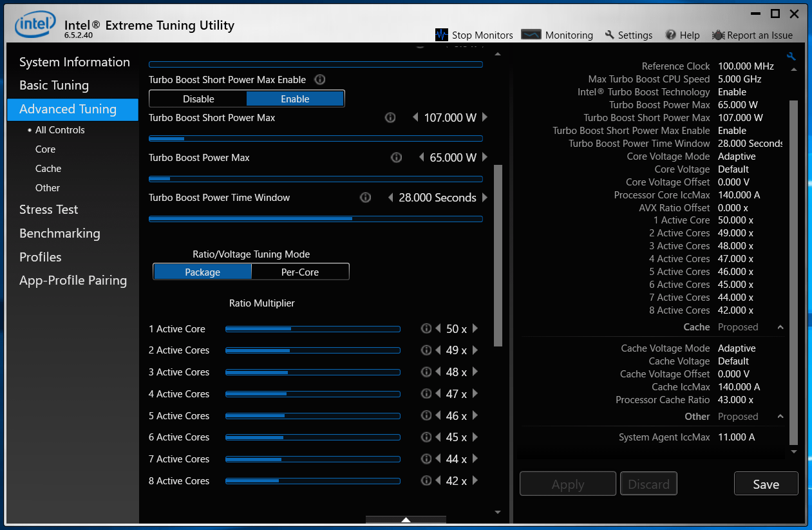Click the Report an Issue bug icon
Image resolution: width=812 pixels, height=530 pixels.
(x=719, y=35)
